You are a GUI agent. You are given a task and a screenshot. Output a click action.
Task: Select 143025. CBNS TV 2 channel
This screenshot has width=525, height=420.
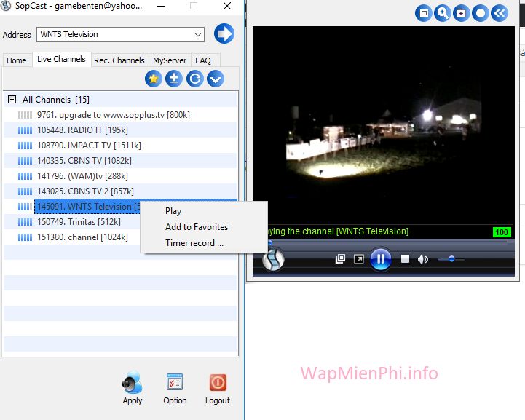(121, 191)
